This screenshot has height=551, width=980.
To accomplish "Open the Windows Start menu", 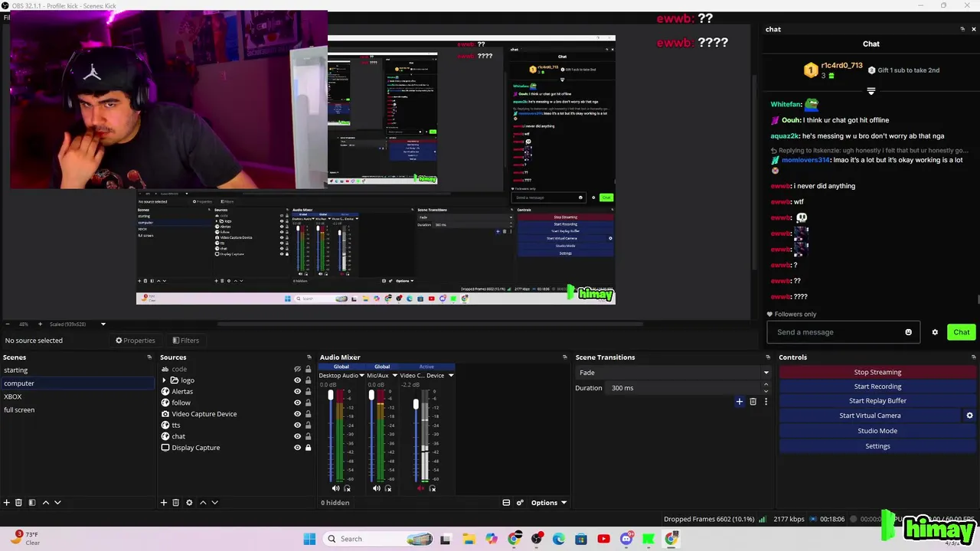I will (309, 539).
